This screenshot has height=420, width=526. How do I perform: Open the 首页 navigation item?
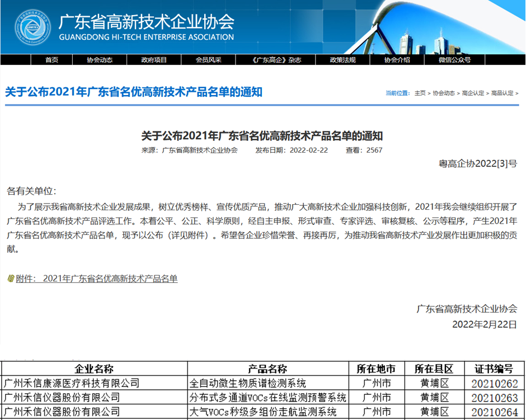(51, 59)
